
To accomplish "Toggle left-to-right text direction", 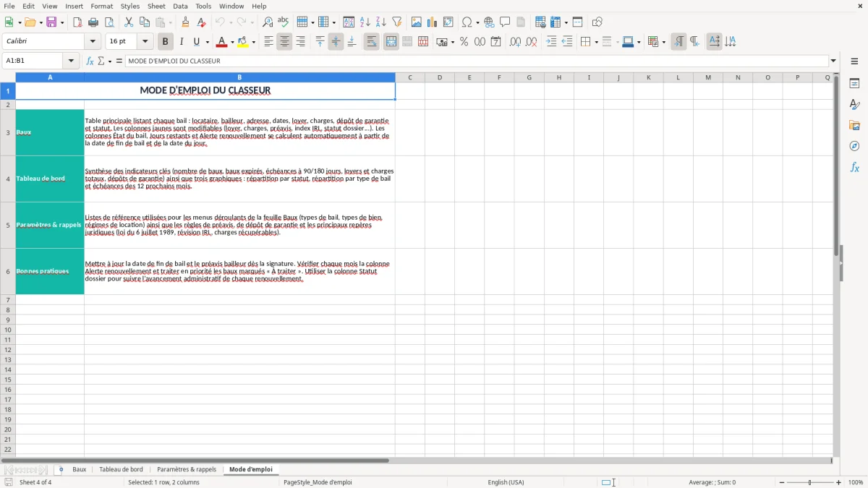I will (x=678, y=42).
